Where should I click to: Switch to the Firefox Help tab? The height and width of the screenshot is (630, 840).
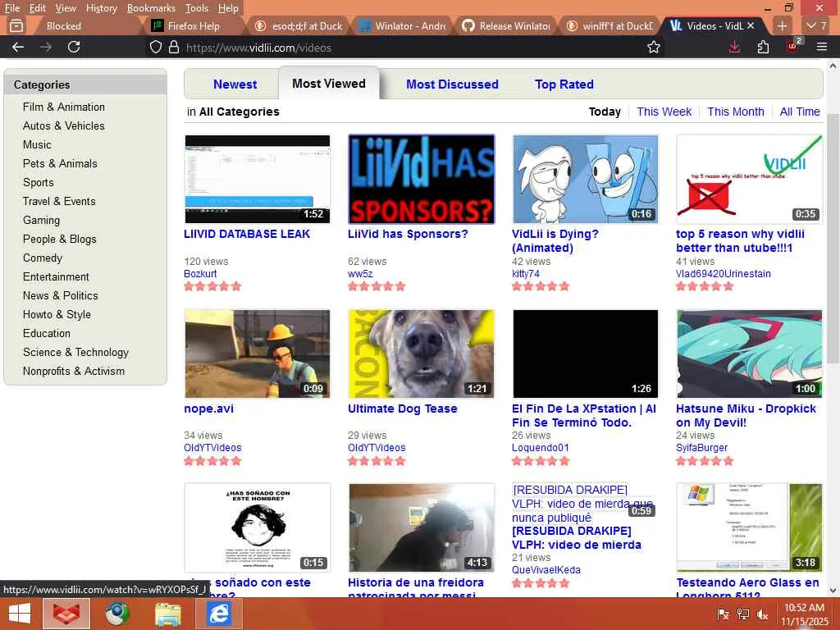[194, 25]
